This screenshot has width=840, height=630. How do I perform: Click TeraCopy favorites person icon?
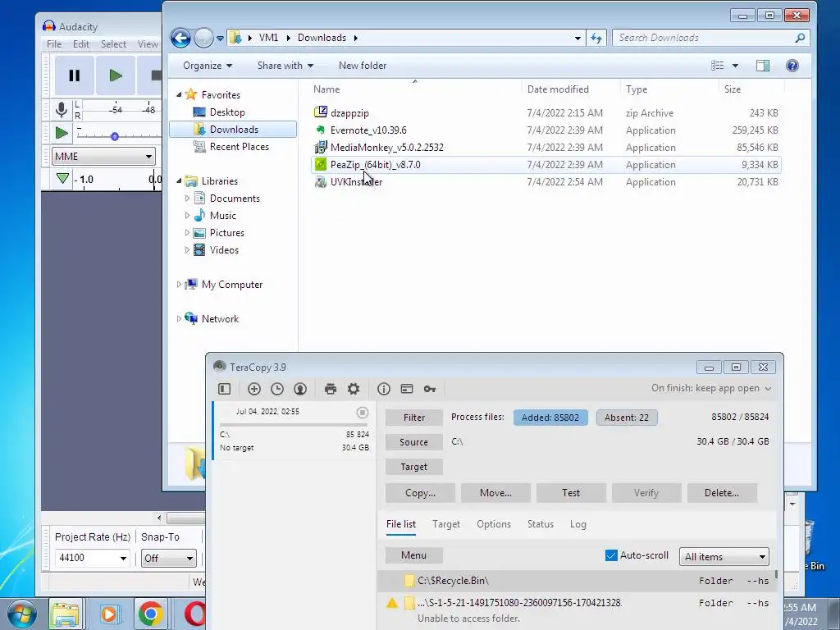tap(300, 389)
